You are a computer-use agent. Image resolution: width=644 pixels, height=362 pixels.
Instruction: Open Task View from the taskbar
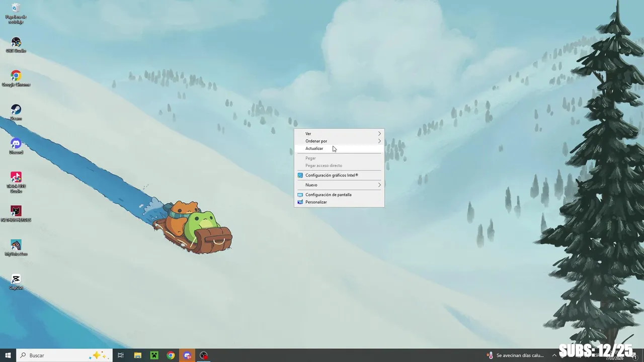[x=121, y=355]
